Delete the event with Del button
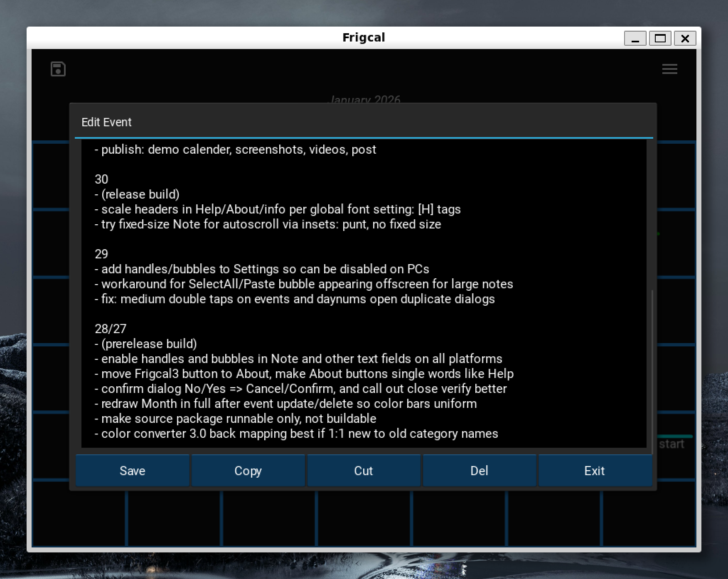 (479, 471)
